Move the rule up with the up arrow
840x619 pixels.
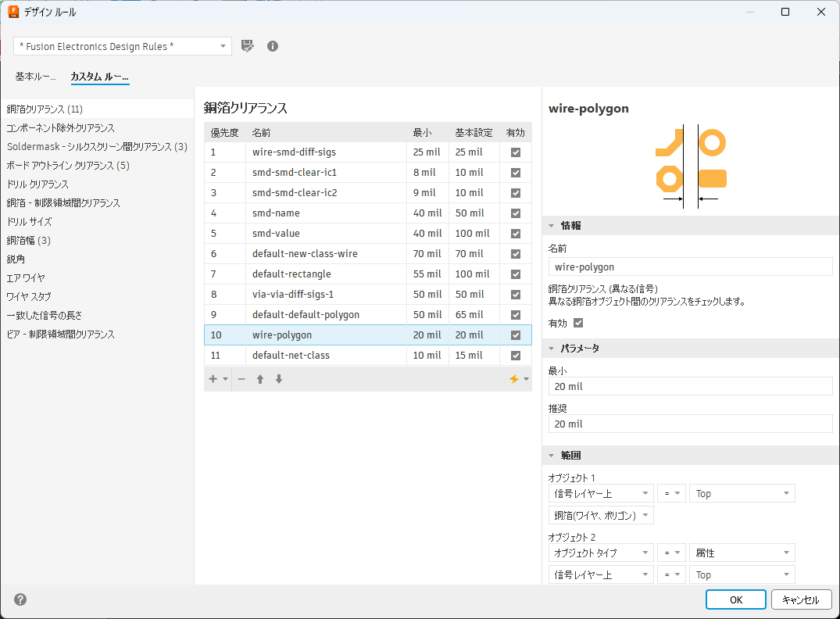click(260, 379)
